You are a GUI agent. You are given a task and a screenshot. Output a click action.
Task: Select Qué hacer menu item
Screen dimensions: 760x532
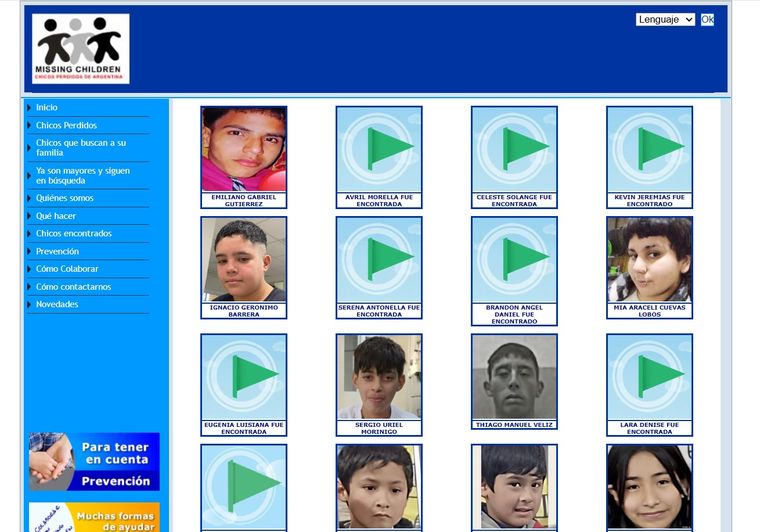56,216
